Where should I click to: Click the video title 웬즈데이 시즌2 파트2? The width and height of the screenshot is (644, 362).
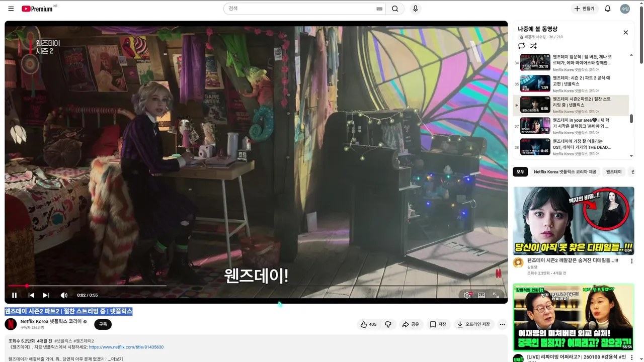[x=68, y=311]
